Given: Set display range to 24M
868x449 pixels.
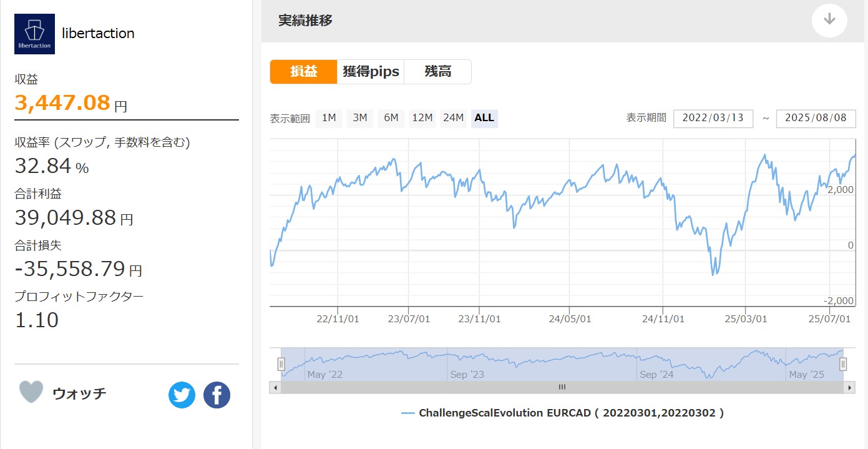Looking at the screenshot, I should coord(453,118).
